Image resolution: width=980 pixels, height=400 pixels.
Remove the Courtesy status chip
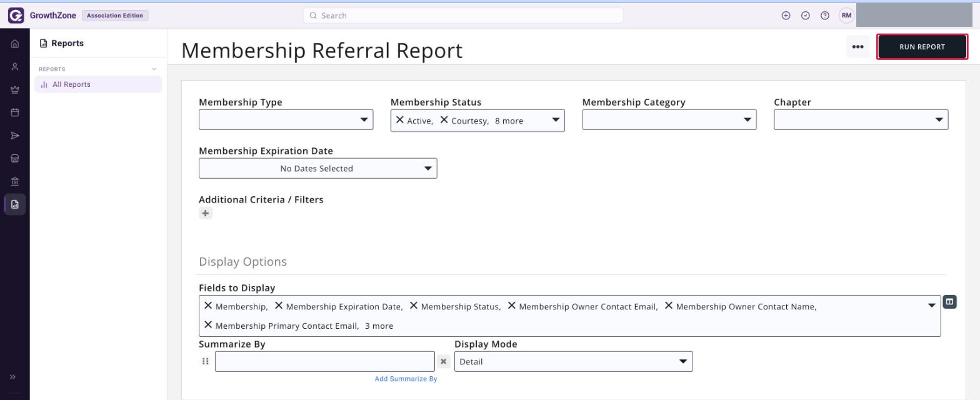tap(444, 120)
